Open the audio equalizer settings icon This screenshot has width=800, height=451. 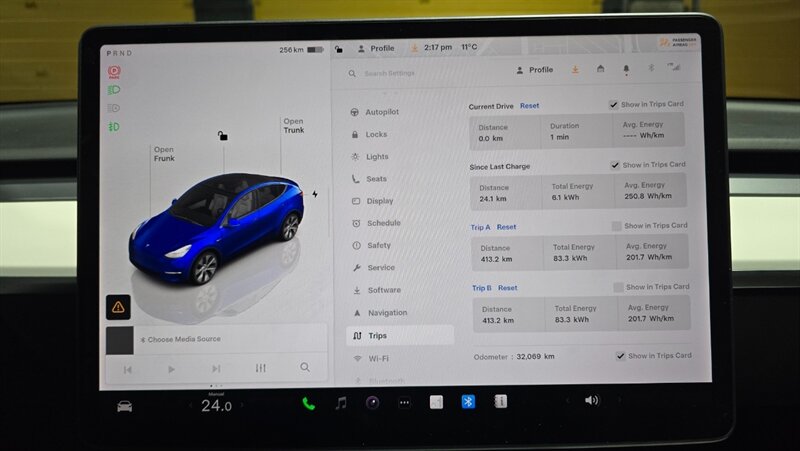(261, 368)
